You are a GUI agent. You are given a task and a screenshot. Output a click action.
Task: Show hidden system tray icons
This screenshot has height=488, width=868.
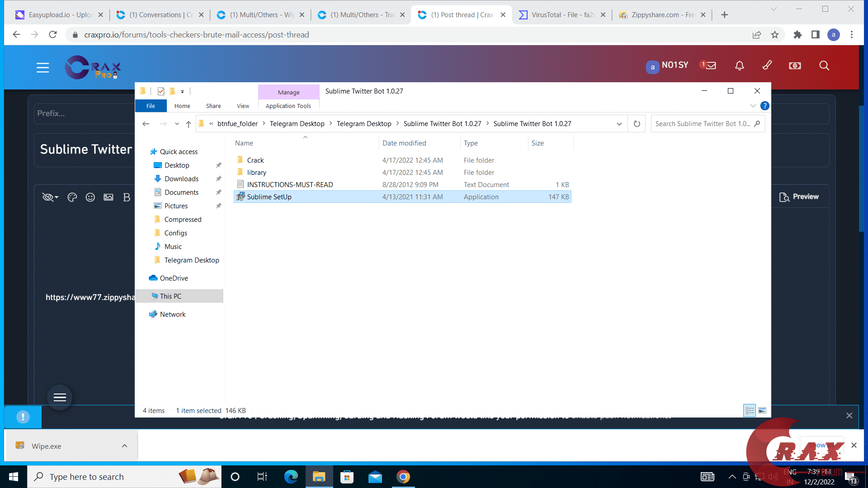click(732, 477)
